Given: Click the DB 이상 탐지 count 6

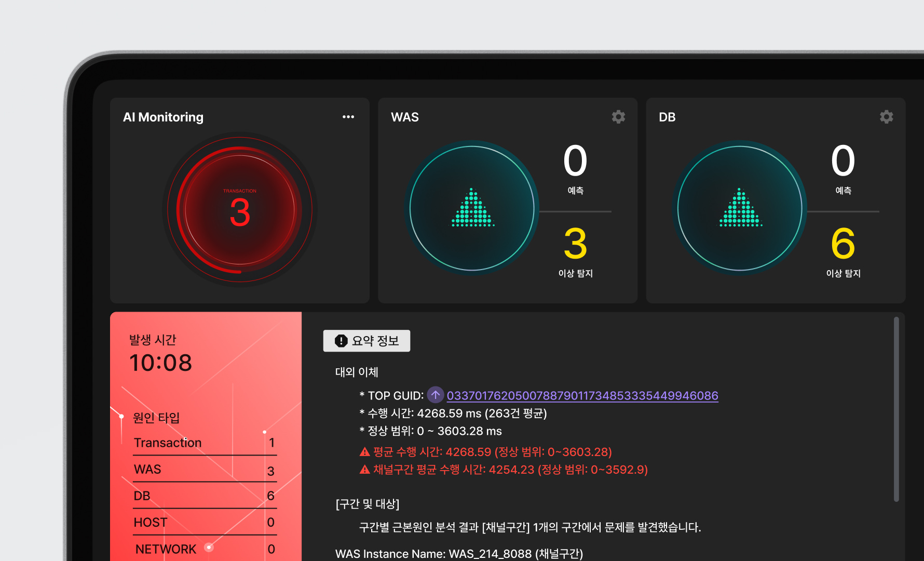Looking at the screenshot, I should click(x=843, y=244).
